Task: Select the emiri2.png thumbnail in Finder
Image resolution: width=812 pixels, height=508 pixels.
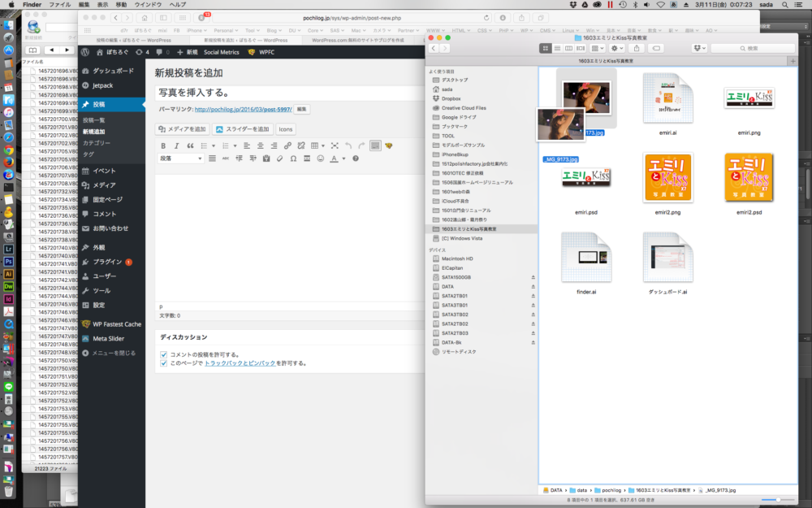Action: click(667, 179)
